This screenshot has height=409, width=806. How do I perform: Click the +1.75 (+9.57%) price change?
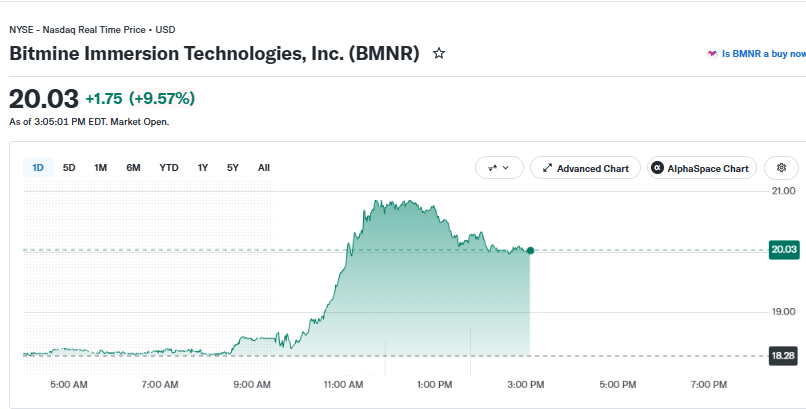tap(140, 98)
